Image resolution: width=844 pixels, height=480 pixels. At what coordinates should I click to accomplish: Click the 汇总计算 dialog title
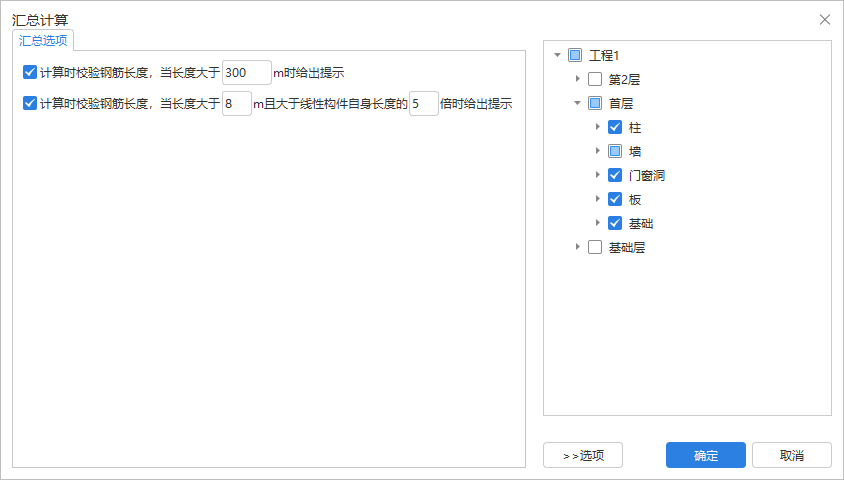pyautogui.click(x=40, y=20)
